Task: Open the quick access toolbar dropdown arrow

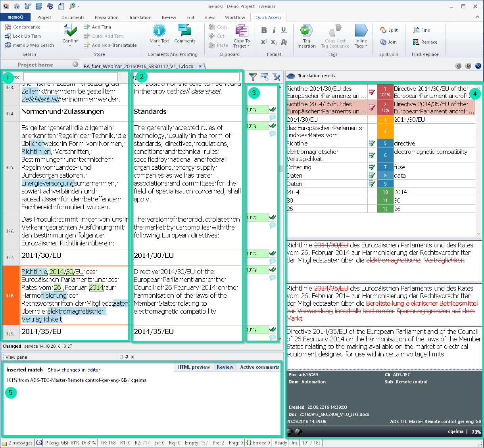Action: (x=79, y=6)
